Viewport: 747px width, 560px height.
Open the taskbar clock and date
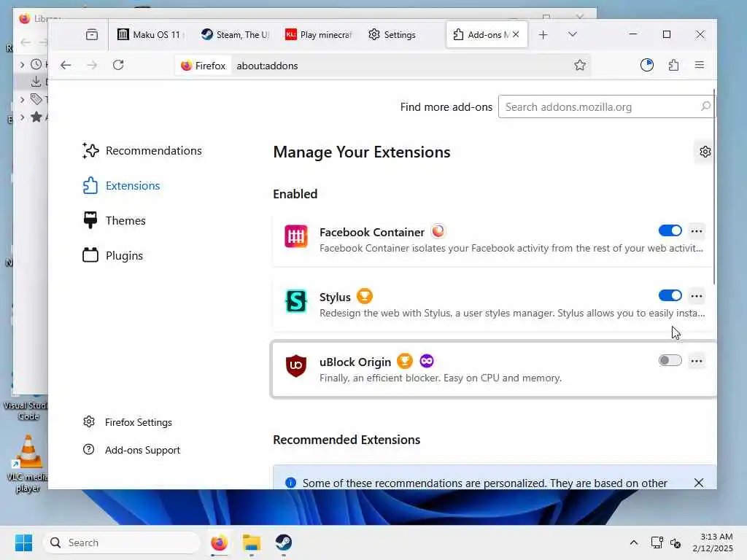pos(713,542)
